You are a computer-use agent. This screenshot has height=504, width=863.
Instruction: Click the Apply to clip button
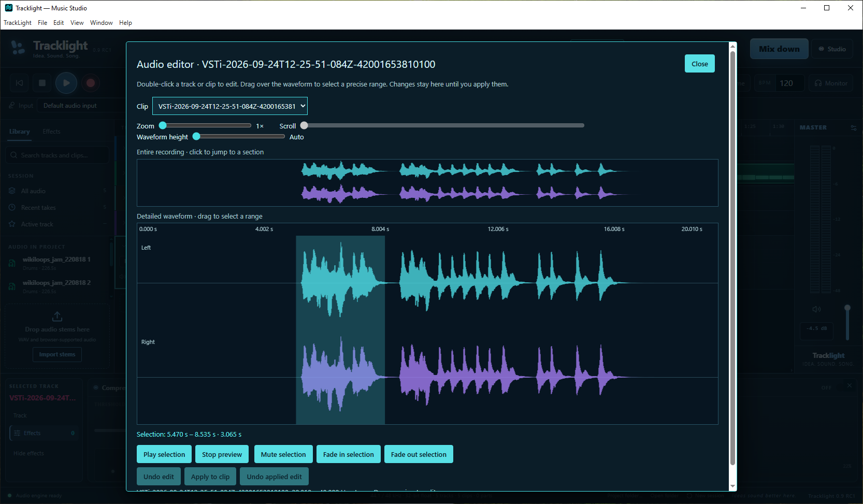(x=210, y=477)
